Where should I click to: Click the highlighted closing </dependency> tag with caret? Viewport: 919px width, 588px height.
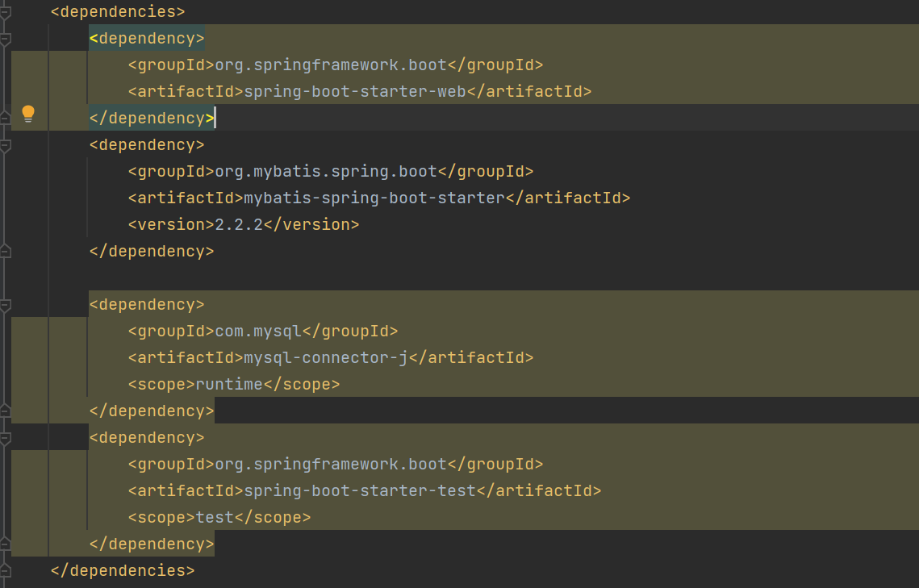[152, 119]
